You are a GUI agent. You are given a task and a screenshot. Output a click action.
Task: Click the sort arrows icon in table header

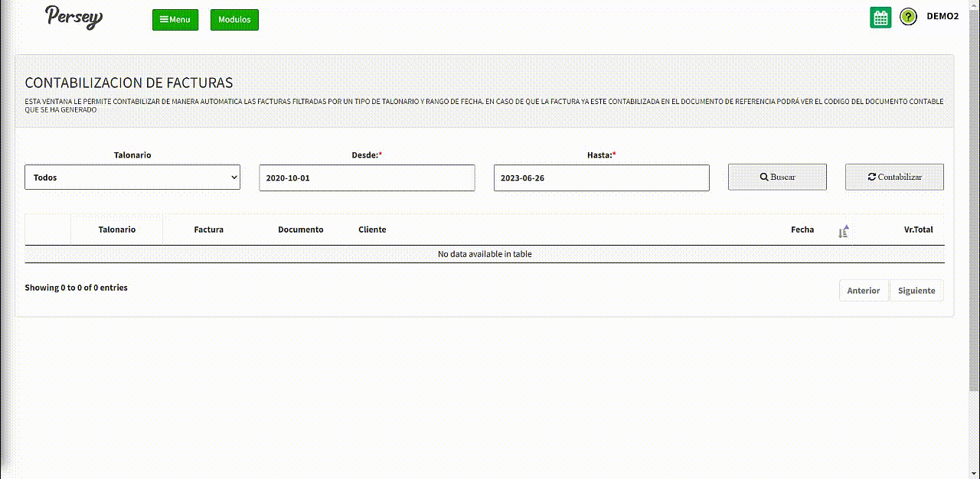tap(843, 232)
